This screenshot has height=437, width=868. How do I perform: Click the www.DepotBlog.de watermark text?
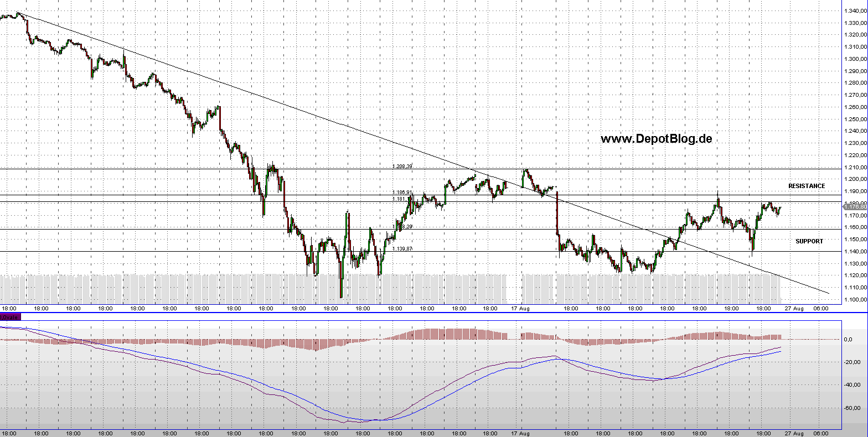pyautogui.click(x=656, y=139)
